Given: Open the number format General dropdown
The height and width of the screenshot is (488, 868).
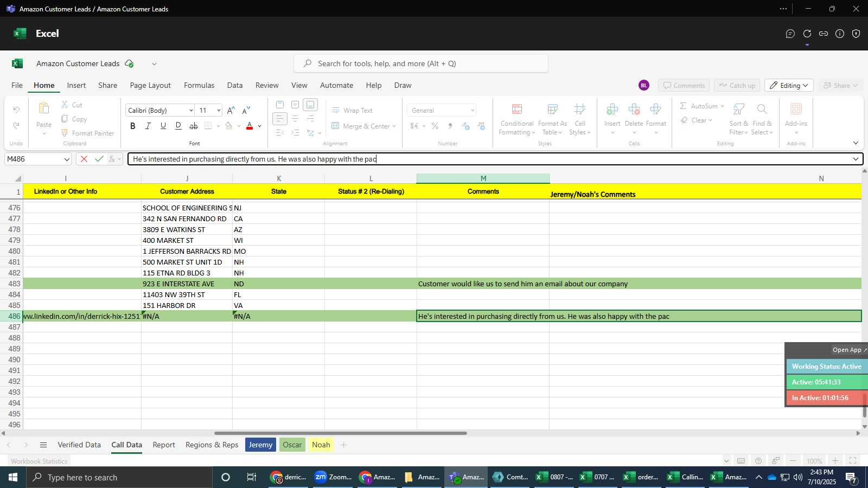Looking at the screenshot, I should [473, 111].
